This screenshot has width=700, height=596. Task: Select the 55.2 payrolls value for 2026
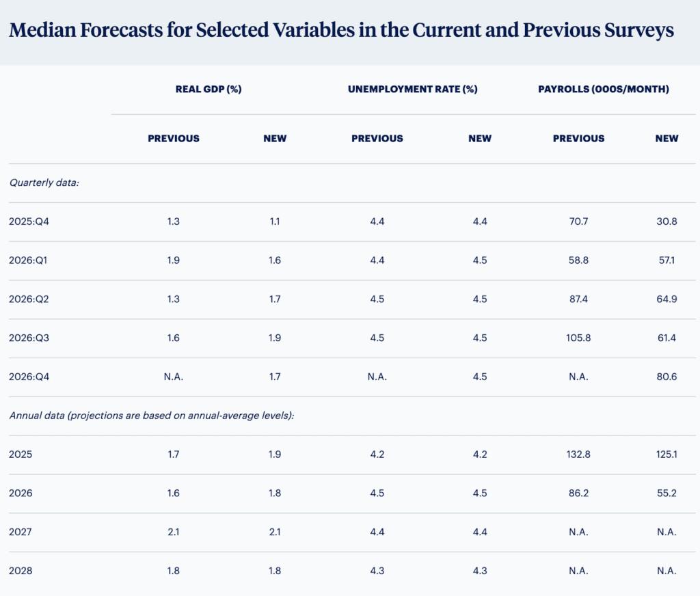coord(666,493)
